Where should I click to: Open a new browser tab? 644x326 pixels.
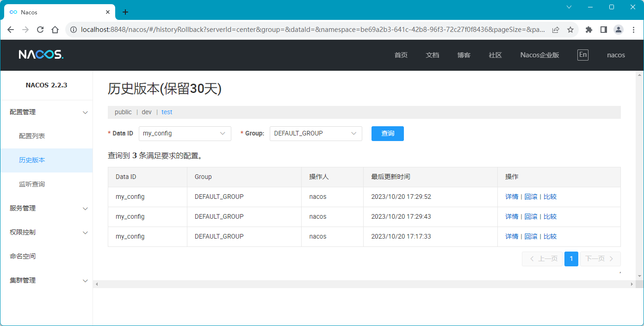125,12
